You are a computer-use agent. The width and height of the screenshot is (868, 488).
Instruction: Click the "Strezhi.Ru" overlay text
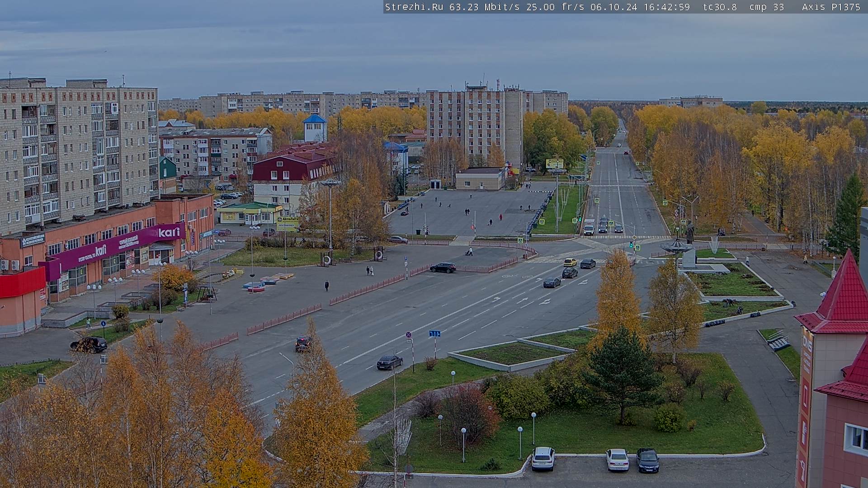(414, 7)
